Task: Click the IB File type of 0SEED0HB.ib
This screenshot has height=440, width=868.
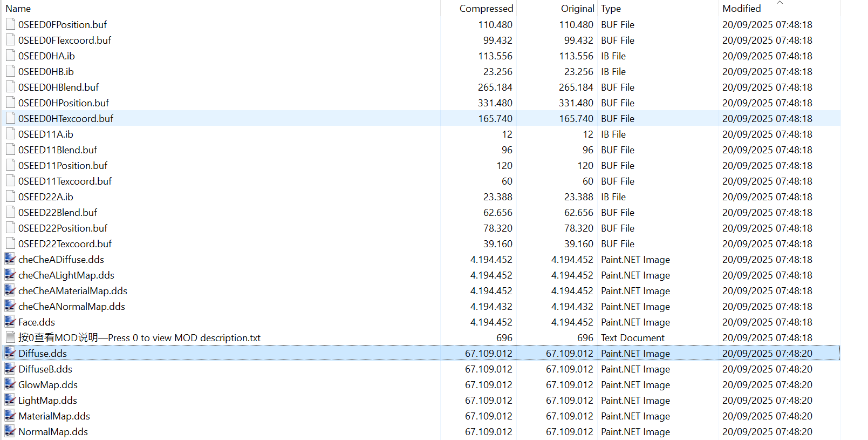Action: tap(613, 71)
